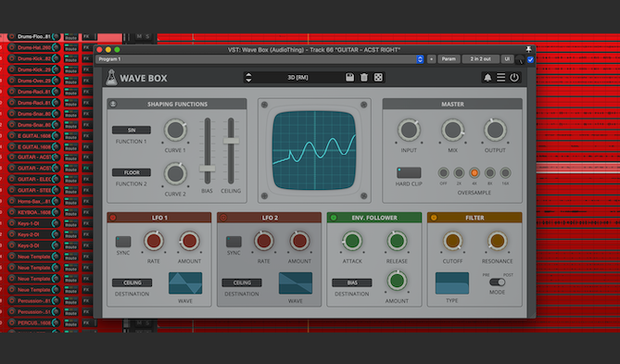This screenshot has width=620, height=364.
Task: Toggle the Hard Clip switch
Action: click(x=409, y=172)
